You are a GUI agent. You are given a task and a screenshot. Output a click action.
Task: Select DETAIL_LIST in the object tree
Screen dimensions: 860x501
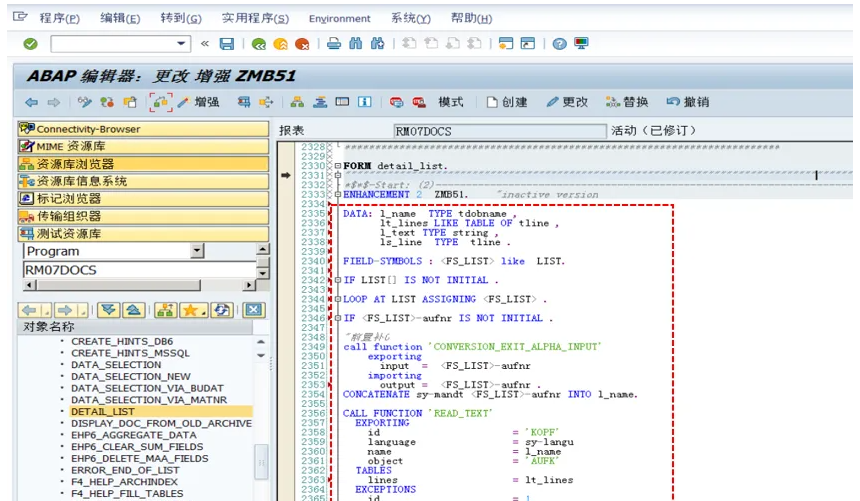[103, 412]
